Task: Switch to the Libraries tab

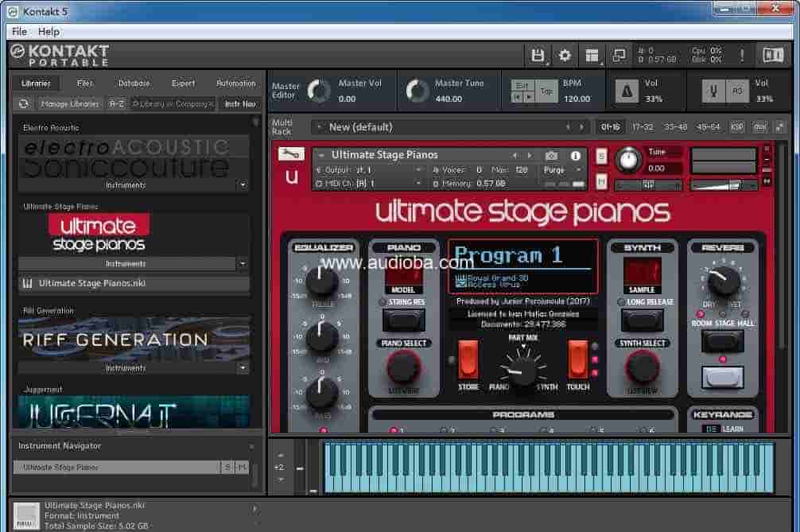Action: (36, 83)
